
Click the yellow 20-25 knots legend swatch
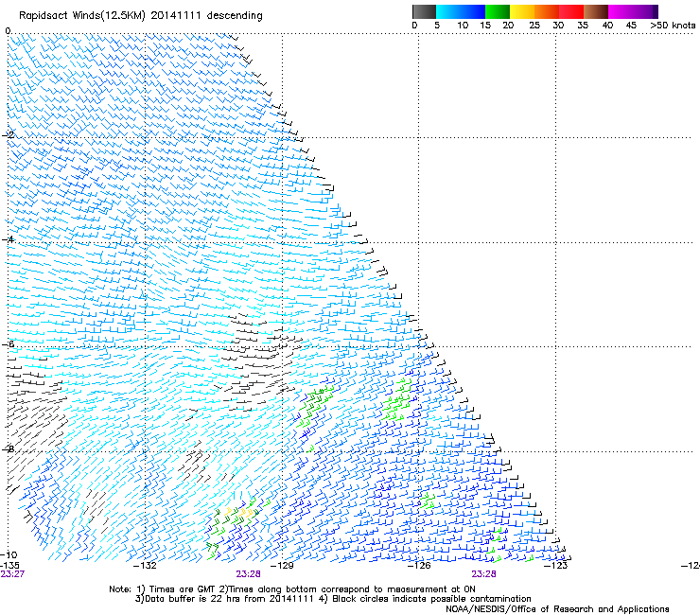522,11
